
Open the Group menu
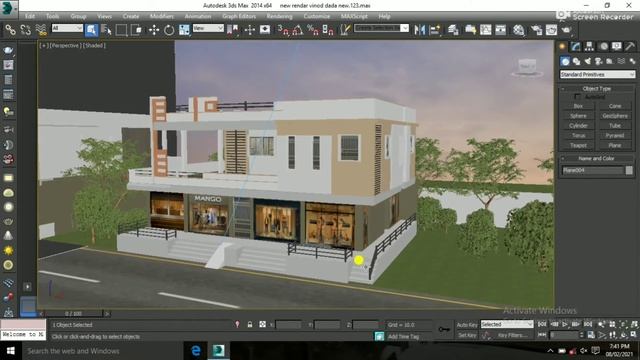tap(78, 16)
